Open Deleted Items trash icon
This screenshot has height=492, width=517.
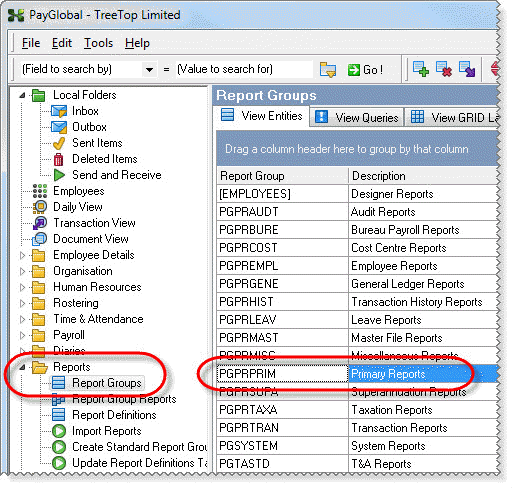tap(59, 159)
